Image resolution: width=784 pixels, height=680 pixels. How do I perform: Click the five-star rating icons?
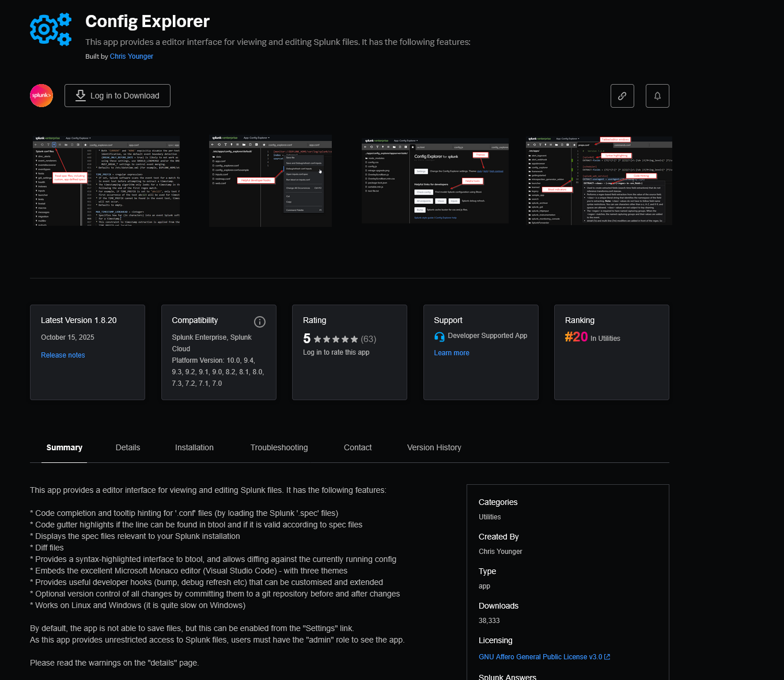point(336,340)
